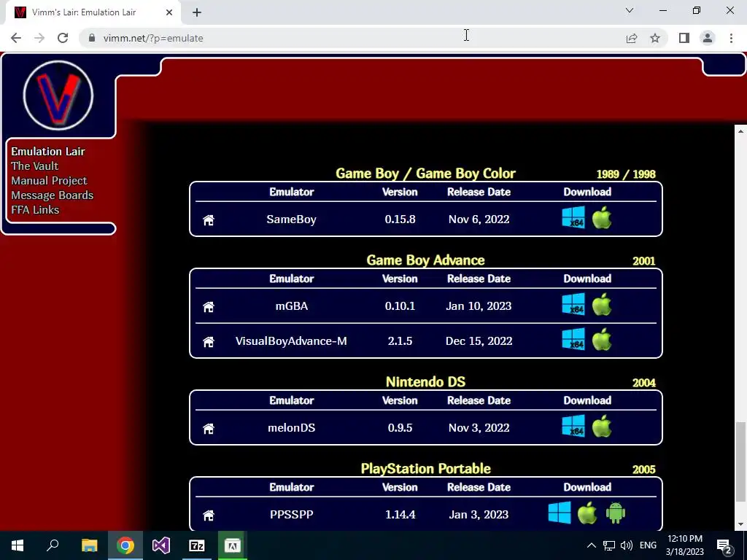Click mGBA emulator name
Screen dimensions: 747x560
tap(292, 306)
